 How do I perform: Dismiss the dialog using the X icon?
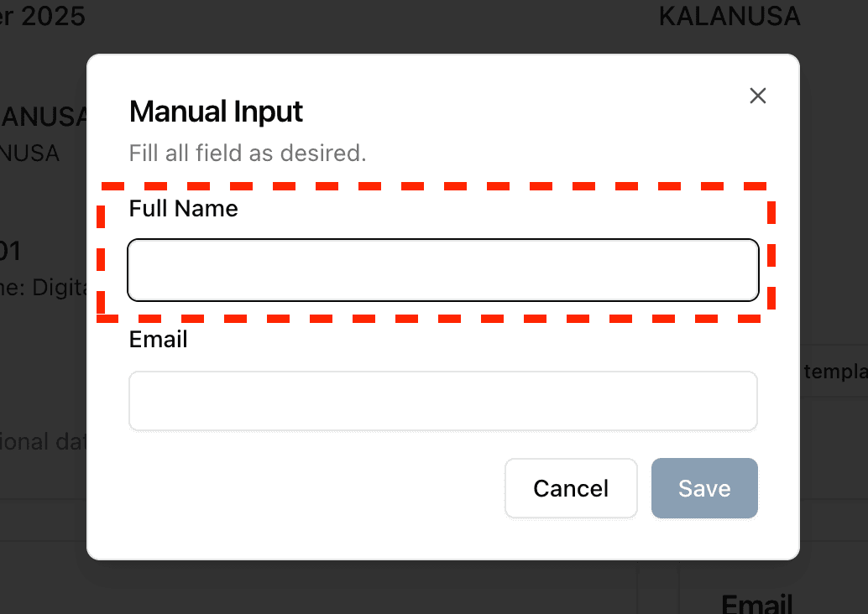click(757, 96)
